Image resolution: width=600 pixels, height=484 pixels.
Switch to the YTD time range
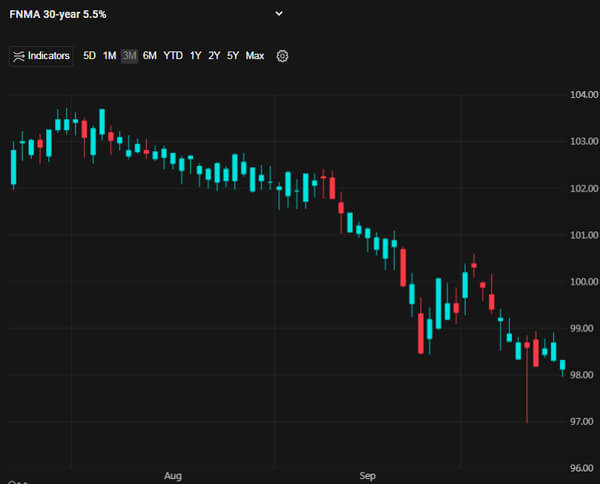pyautogui.click(x=173, y=56)
